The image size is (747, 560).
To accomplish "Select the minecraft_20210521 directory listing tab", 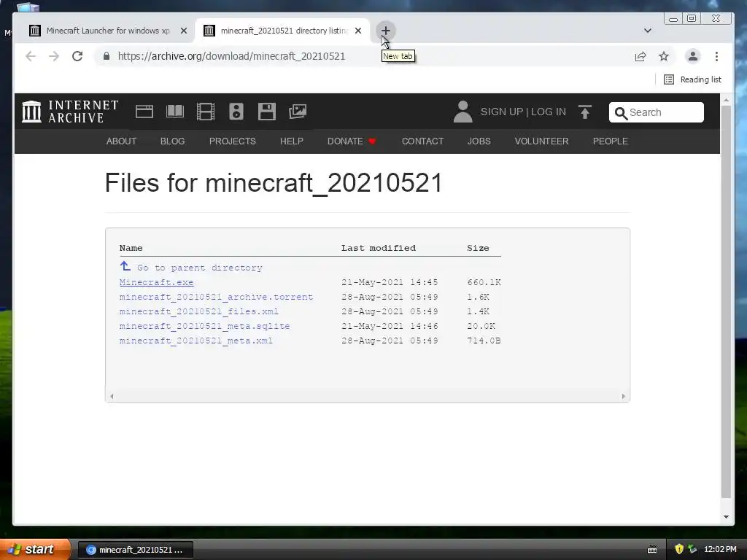I will [x=284, y=31].
